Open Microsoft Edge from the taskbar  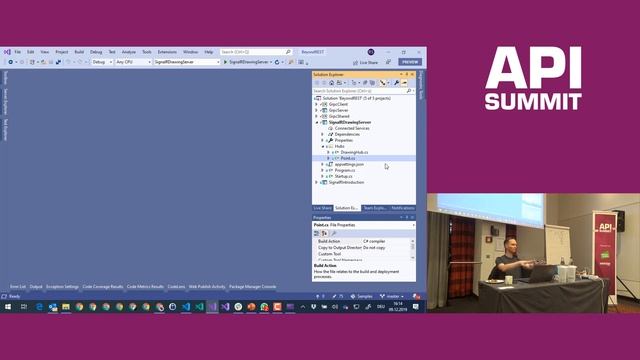[x=39, y=307]
